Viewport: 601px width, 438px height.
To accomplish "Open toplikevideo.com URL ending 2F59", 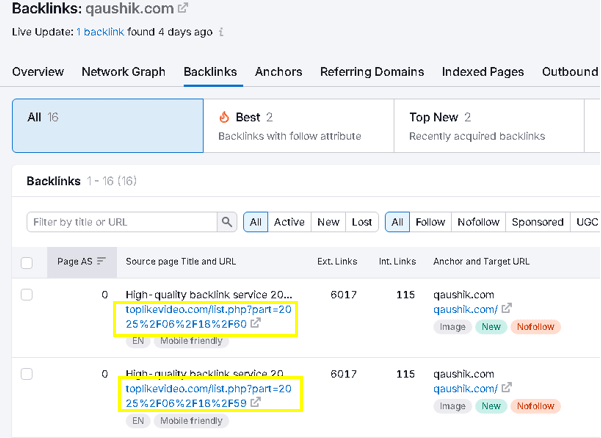I will coord(209,396).
